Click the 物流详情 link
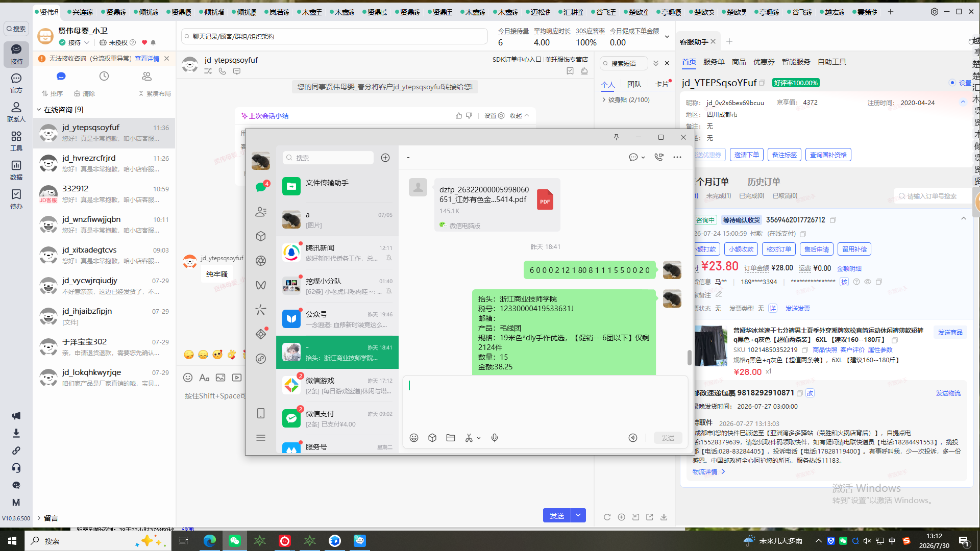980x551 pixels. point(708,472)
